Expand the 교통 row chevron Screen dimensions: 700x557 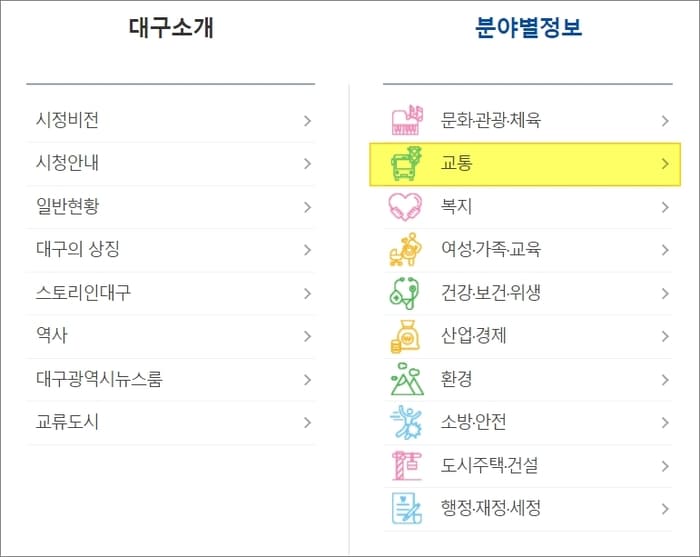pyautogui.click(x=665, y=164)
